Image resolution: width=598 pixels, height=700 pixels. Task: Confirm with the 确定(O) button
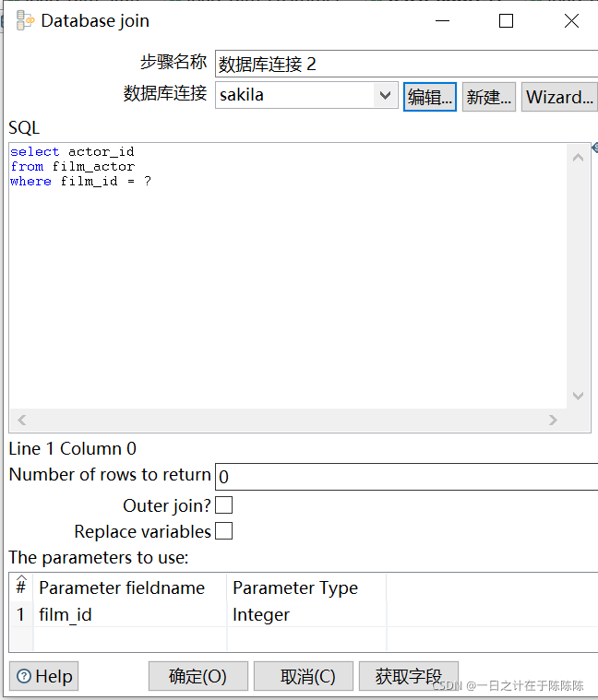pyautogui.click(x=197, y=676)
